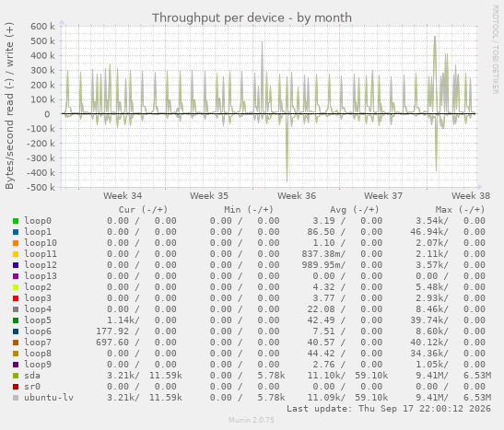
Task: Click the loop10 orange color swatch
Action: pyautogui.click(x=16, y=243)
